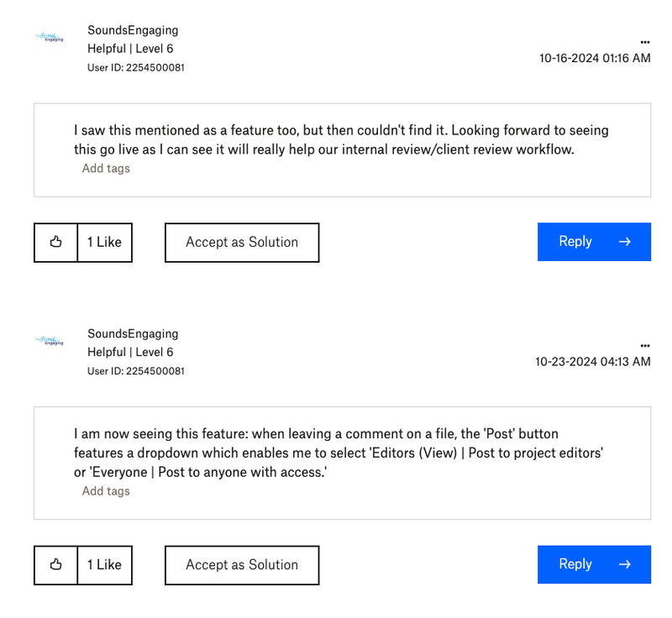The image size is (672, 618).
Task: Add tags to the 'Looking forward' post
Action: (106, 168)
